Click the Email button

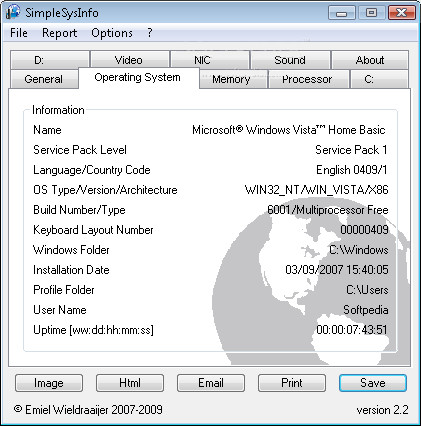pos(211,383)
